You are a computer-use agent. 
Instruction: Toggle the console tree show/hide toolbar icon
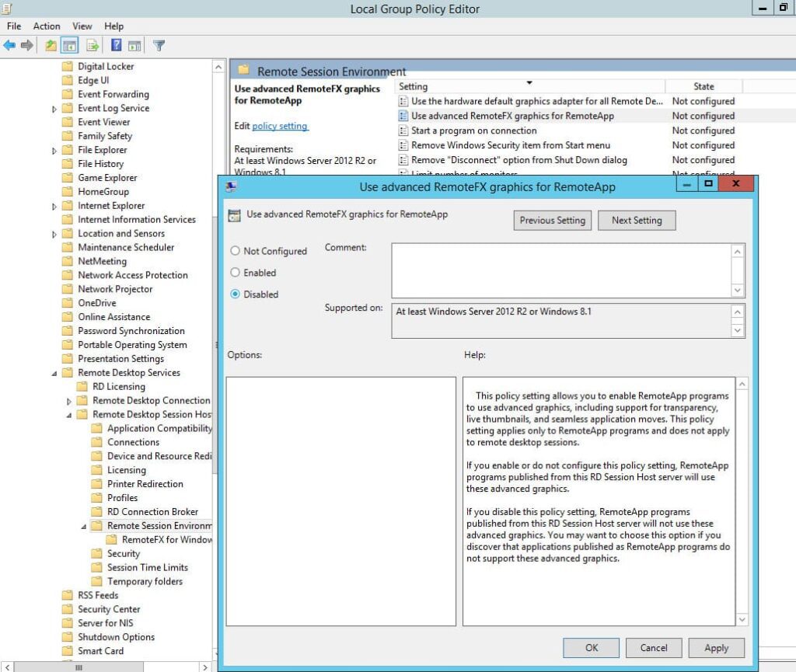69,46
